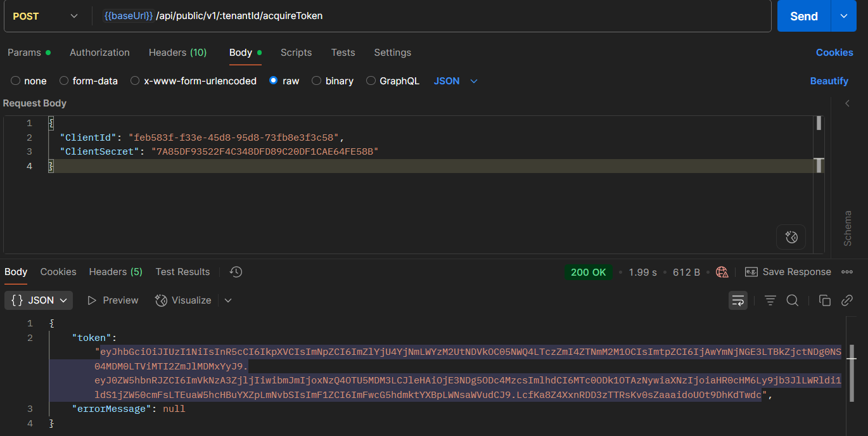The height and width of the screenshot is (436, 868).
Task: Open the Cookies link at top right
Action: point(834,53)
